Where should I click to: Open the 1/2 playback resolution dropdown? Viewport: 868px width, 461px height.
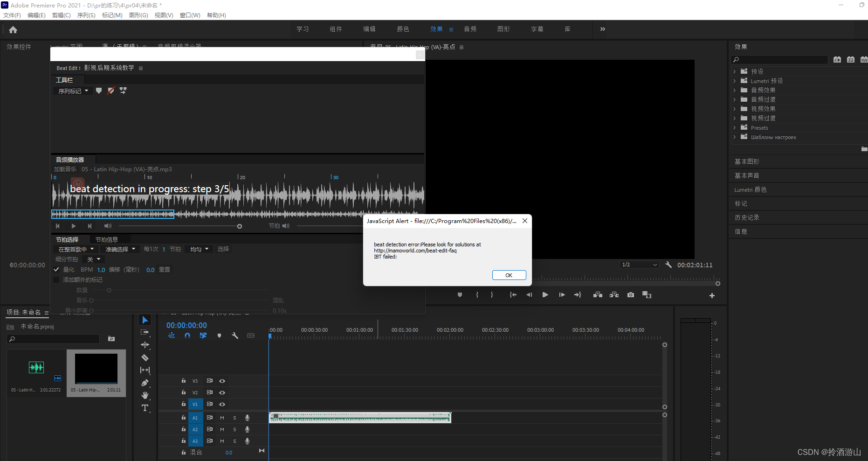click(639, 265)
